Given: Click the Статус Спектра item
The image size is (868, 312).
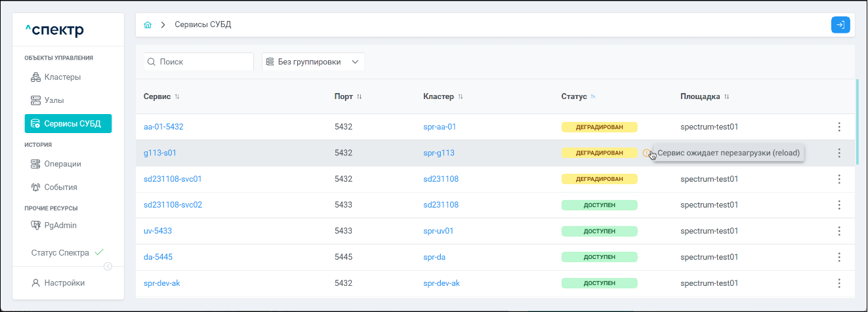Looking at the screenshot, I should point(60,252).
